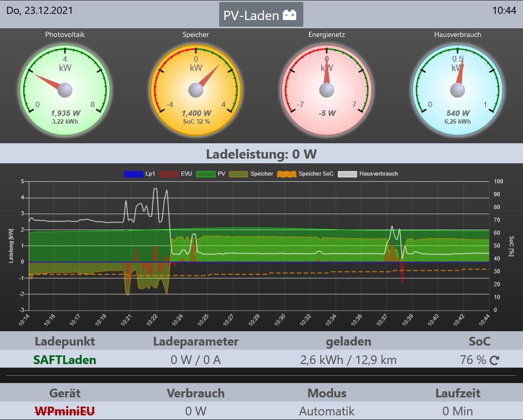
Task: Click the WPminiEU 0 W Verbrauch value
Action: click(x=196, y=411)
